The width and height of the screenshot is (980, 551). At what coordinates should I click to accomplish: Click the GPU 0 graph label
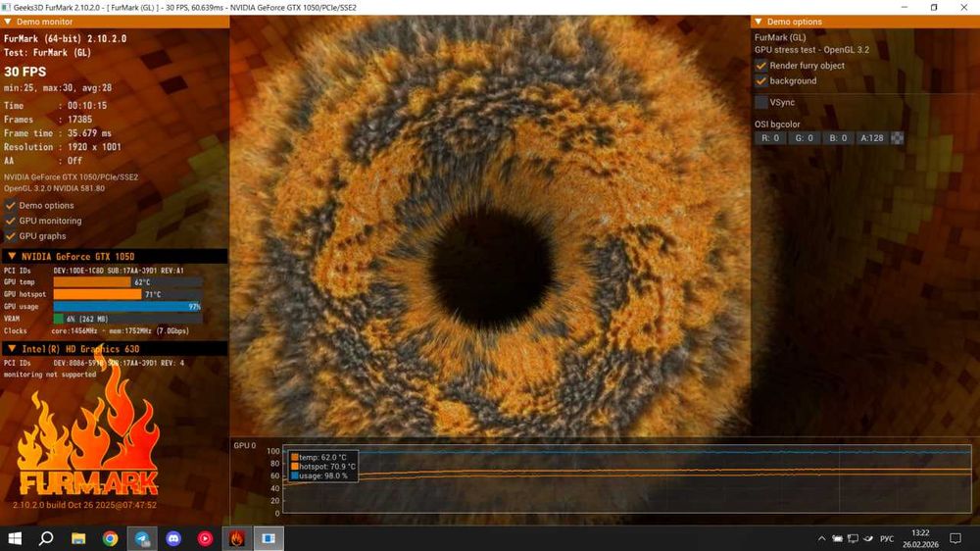[x=244, y=445]
